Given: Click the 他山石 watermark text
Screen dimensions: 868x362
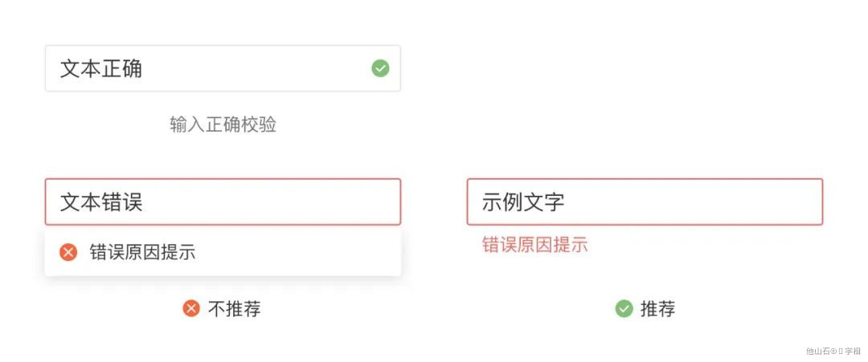Looking at the screenshot, I should pyautogui.click(x=818, y=351).
